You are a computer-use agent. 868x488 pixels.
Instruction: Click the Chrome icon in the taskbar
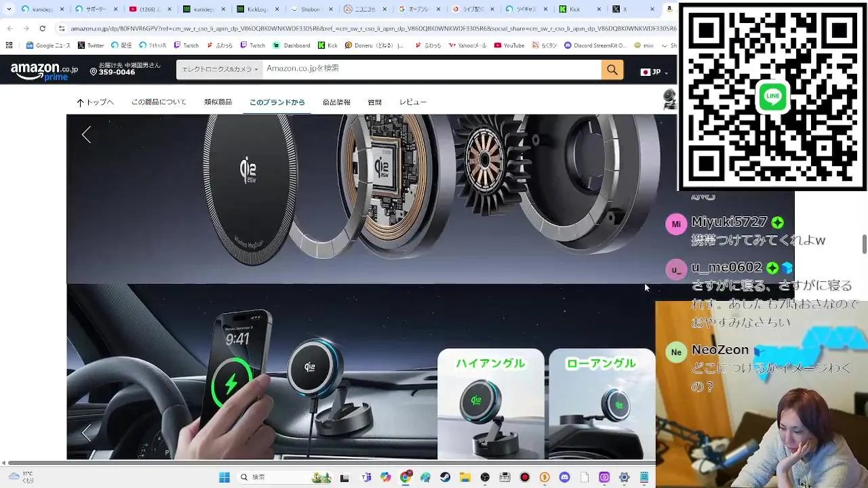pyautogui.click(x=406, y=477)
